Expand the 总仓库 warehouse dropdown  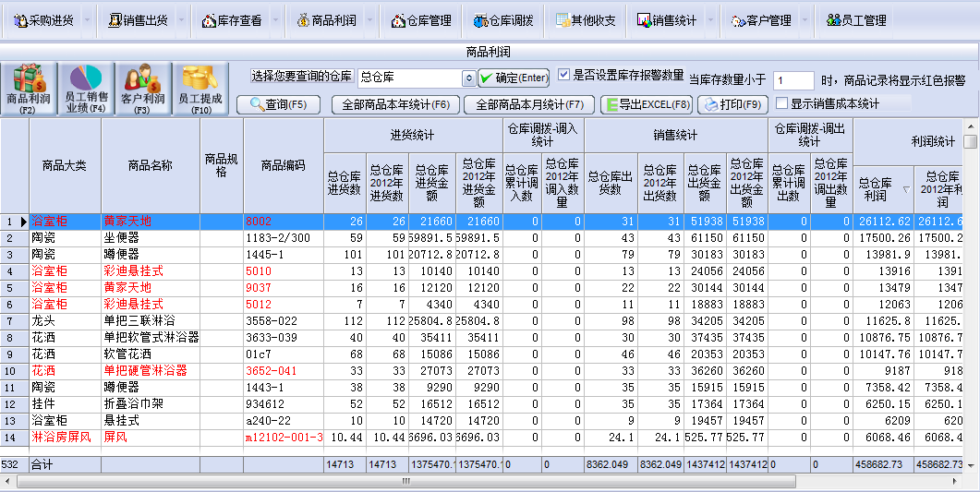click(x=467, y=78)
